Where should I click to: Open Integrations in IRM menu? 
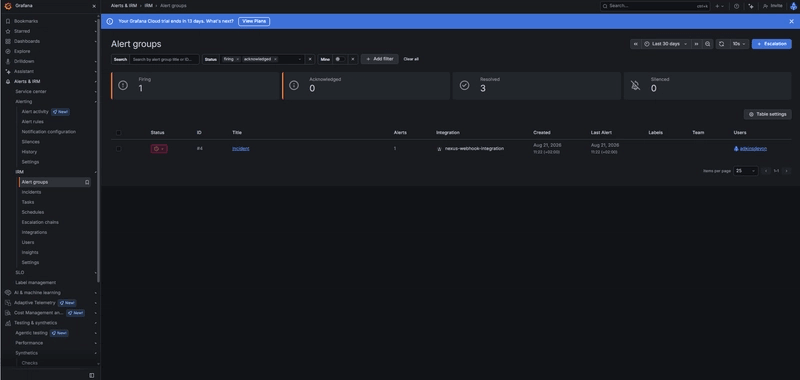pos(34,233)
